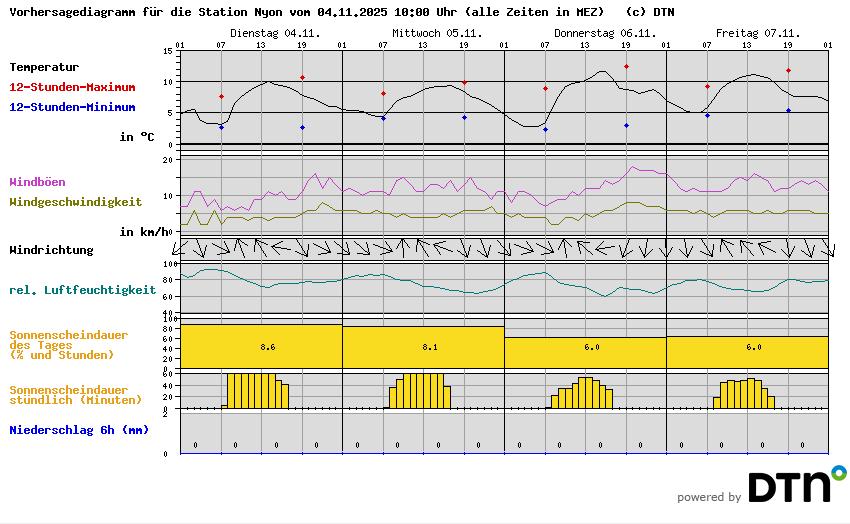Click the Niederschlag 6h (mm) label

pos(78,431)
